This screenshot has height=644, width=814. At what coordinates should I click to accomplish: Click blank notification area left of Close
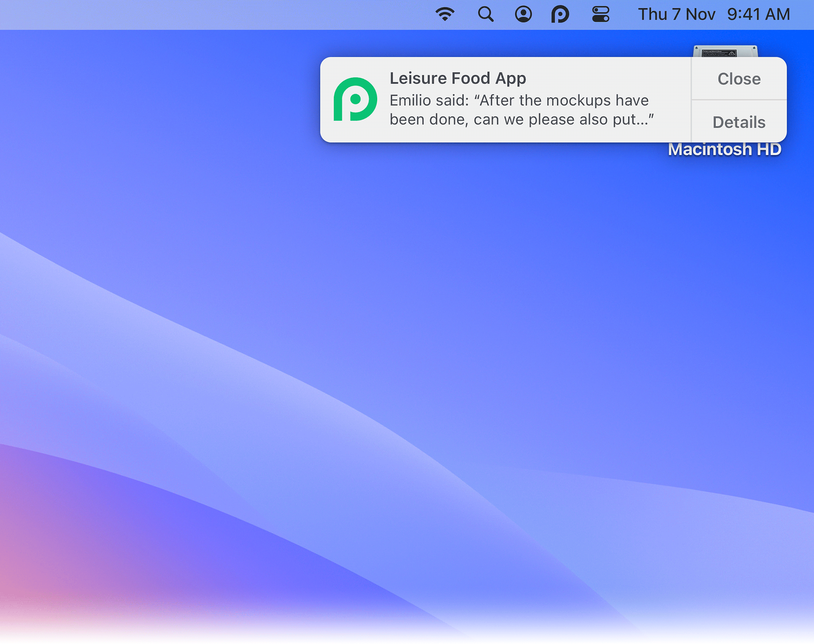tap(672, 80)
